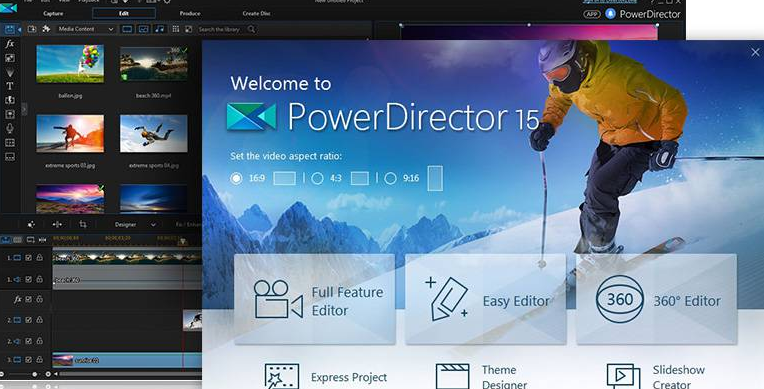
Task: Switch to the Produce tab
Action: (190, 14)
